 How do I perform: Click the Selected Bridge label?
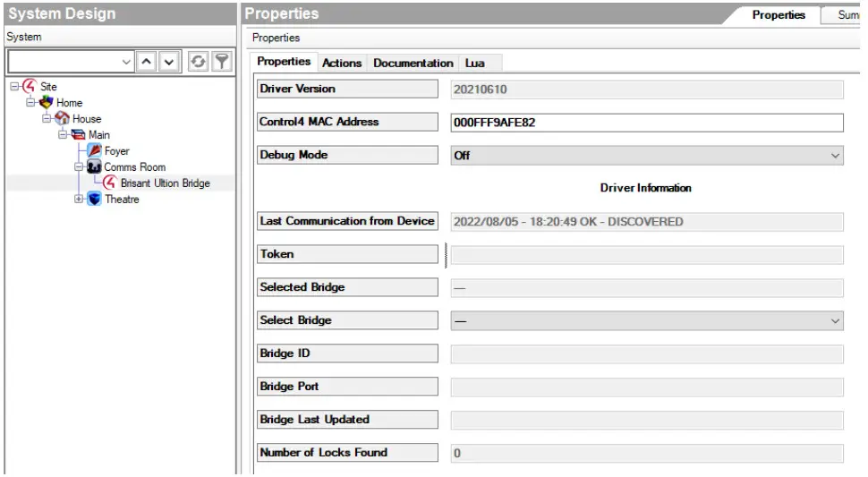point(347,287)
